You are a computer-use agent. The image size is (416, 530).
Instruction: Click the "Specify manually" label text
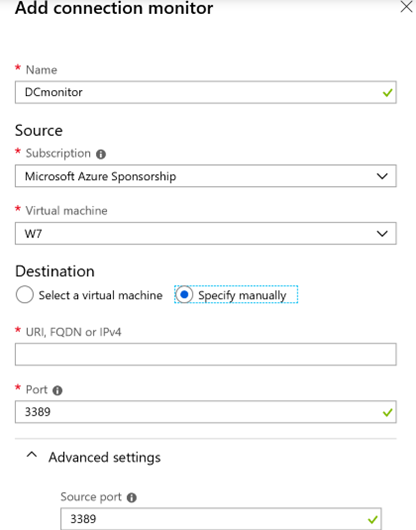242,295
